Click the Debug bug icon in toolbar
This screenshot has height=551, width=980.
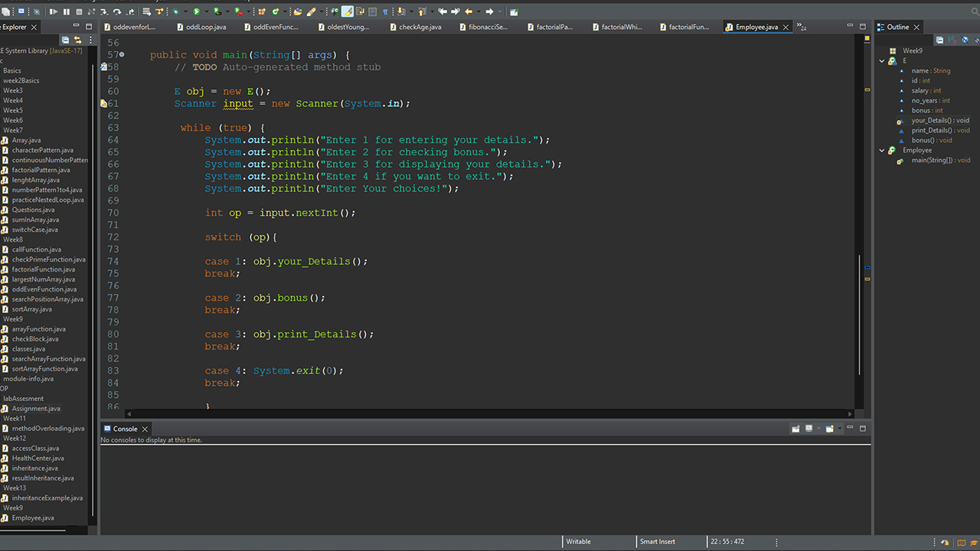tap(175, 11)
